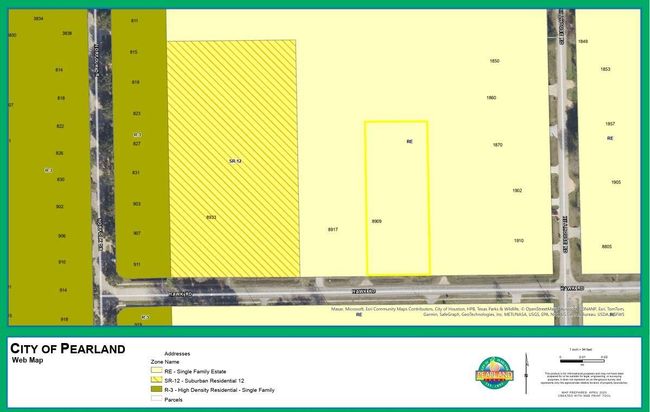Click the City of Pearland round logo

[x=496, y=374]
